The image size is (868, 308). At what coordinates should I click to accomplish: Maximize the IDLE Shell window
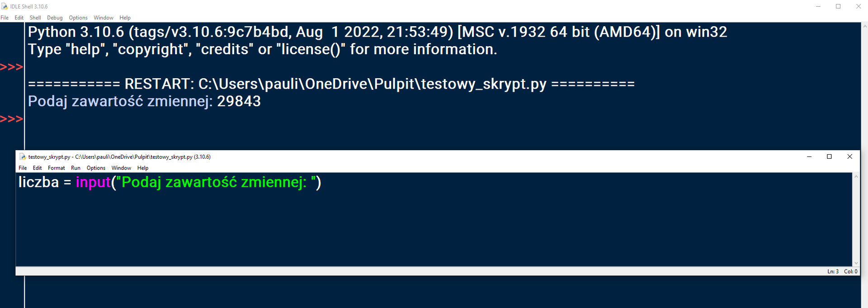(838, 6)
